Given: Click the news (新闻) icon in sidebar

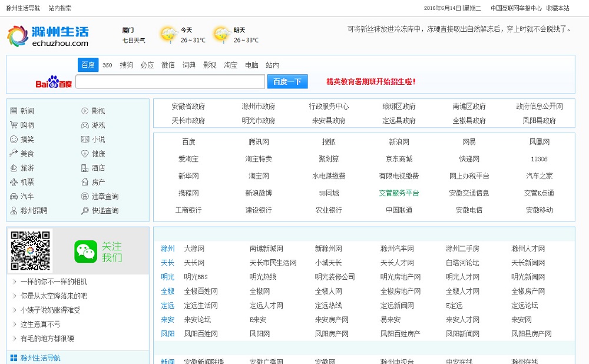Looking at the screenshot, I should [14, 111].
